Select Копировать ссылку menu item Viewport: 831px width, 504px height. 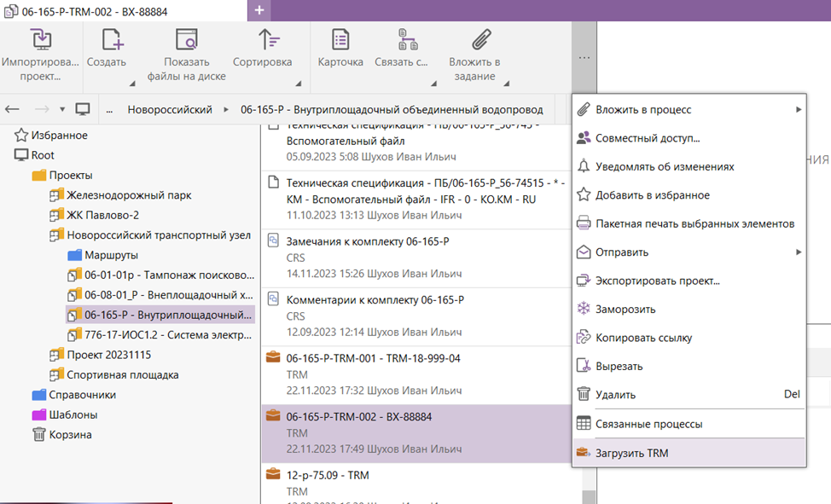(689, 338)
